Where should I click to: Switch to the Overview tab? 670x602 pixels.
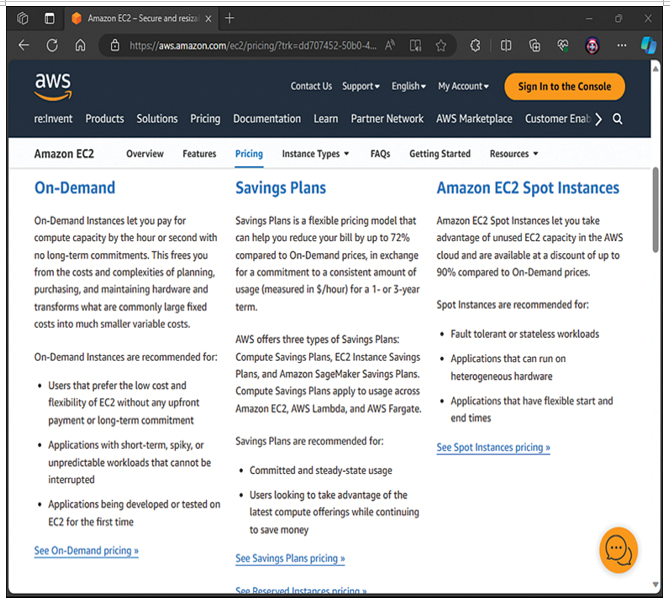click(145, 154)
